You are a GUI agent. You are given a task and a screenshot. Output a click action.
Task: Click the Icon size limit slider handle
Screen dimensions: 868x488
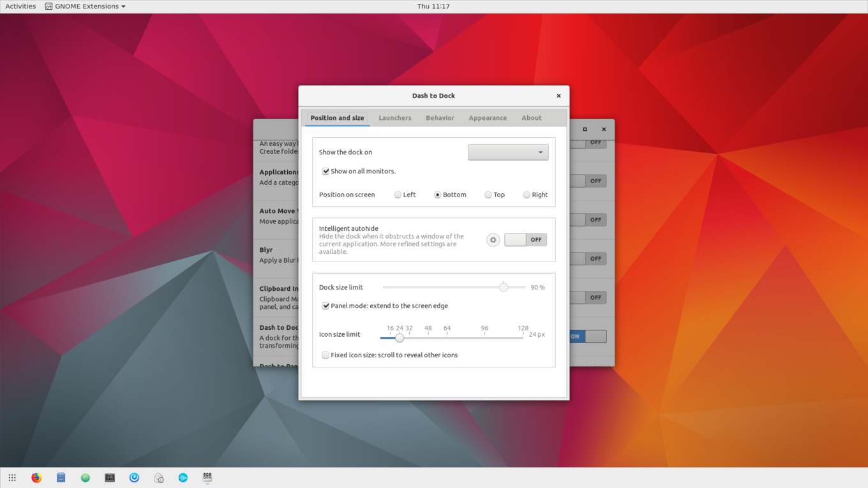[x=400, y=338]
